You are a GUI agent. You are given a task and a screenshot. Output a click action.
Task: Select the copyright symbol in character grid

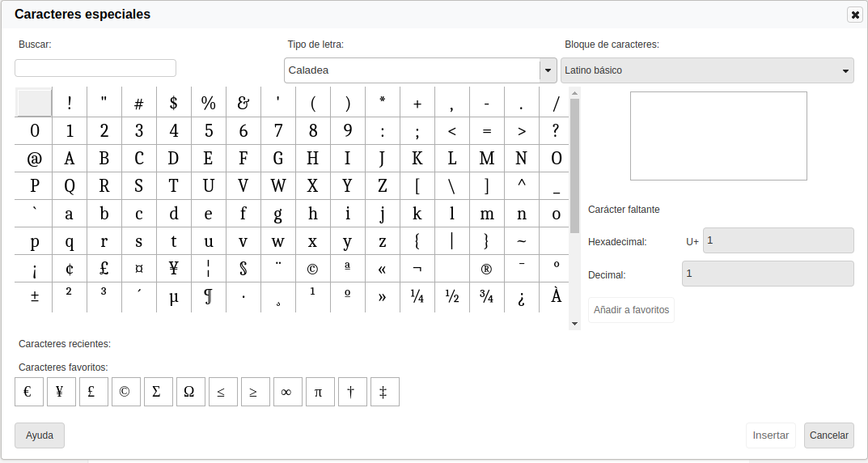click(312, 269)
